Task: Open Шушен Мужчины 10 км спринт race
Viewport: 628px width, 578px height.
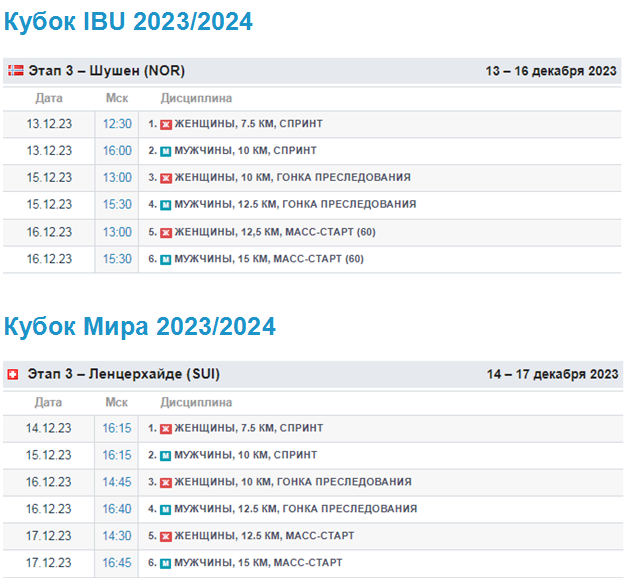Action: [246, 151]
